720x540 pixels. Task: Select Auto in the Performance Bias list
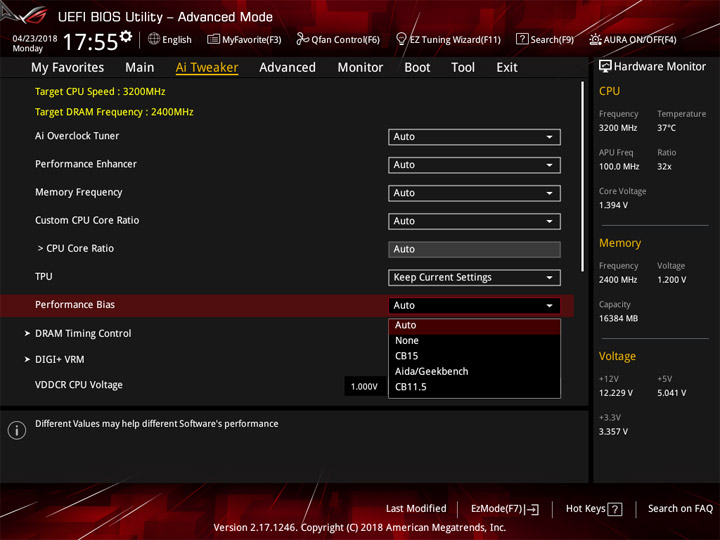pos(474,326)
